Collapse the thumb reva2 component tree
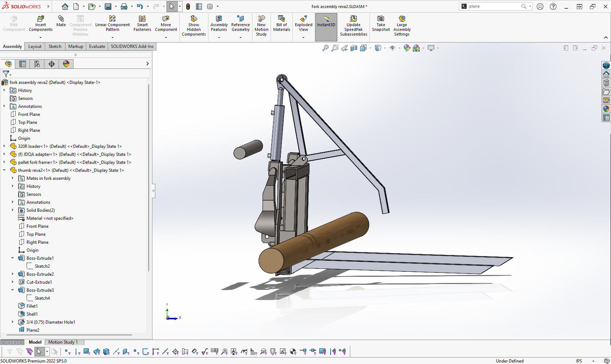This screenshot has height=364, width=611. 4,170
